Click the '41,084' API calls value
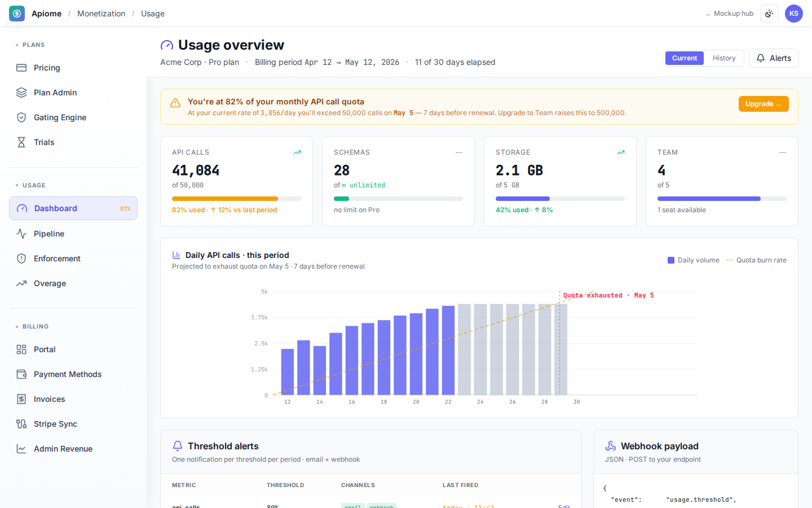 (196, 170)
